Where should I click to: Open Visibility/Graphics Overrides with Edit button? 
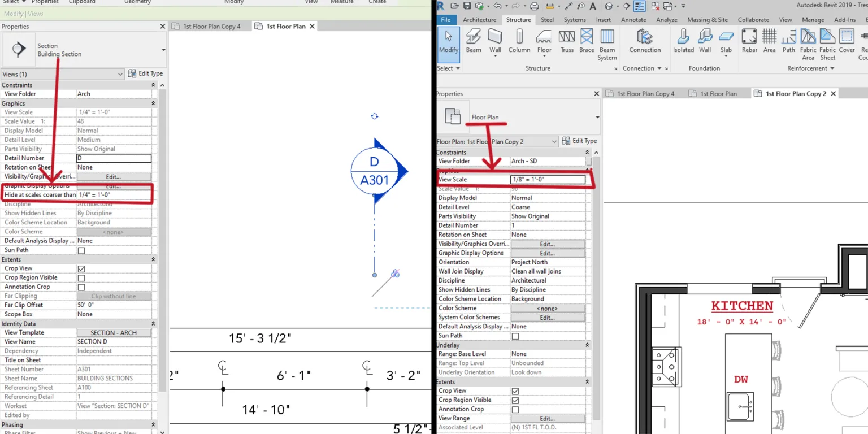coord(548,244)
